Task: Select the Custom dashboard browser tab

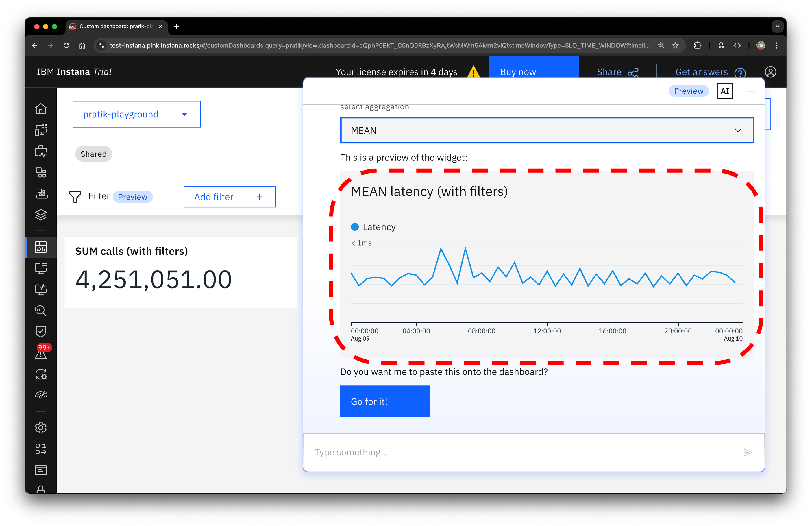Action: [x=116, y=26]
